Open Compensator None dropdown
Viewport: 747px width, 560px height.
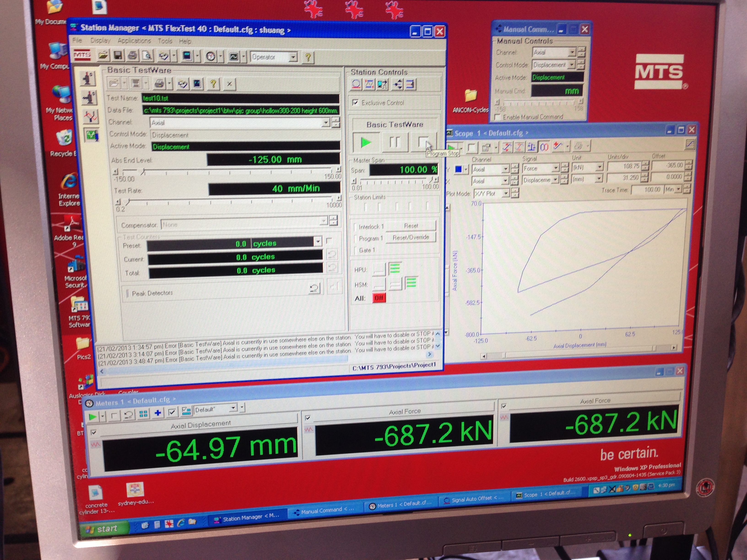pos(324,221)
